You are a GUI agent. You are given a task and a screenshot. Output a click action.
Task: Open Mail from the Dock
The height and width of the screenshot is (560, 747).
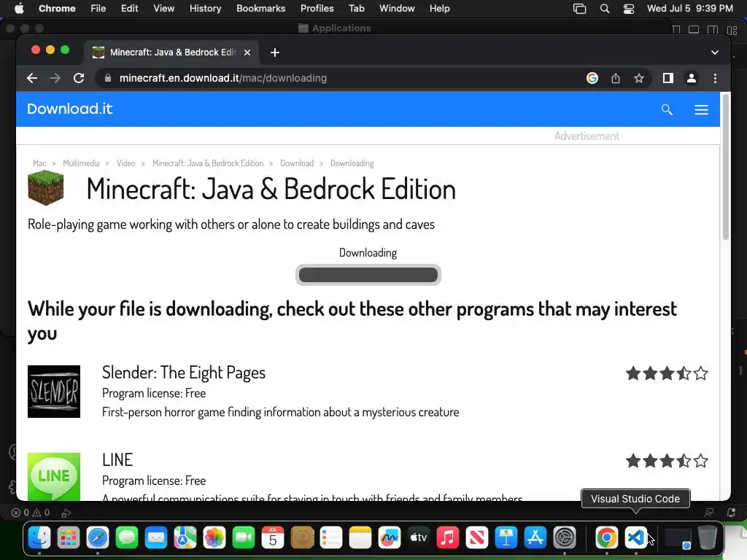click(156, 537)
